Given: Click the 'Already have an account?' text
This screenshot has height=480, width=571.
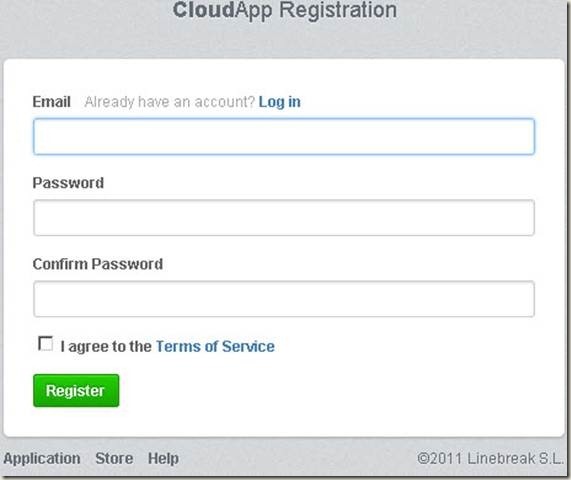Looking at the screenshot, I should click(169, 102).
